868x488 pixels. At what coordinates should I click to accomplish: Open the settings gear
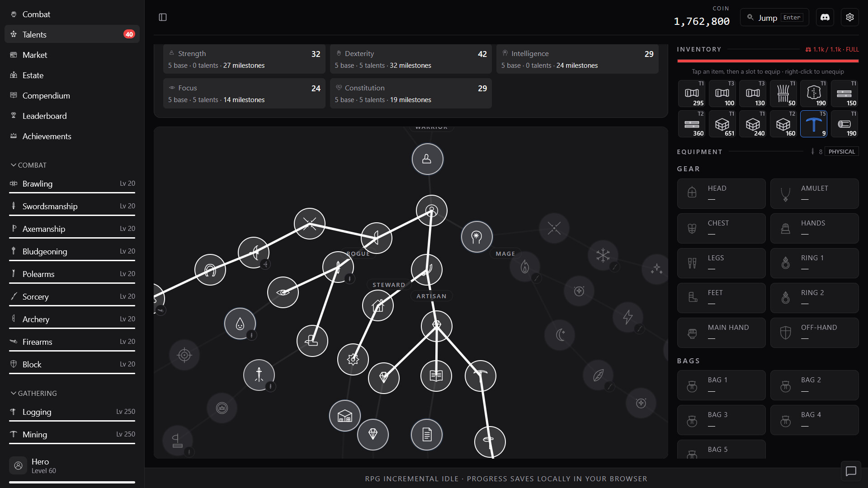tap(850, 17)
